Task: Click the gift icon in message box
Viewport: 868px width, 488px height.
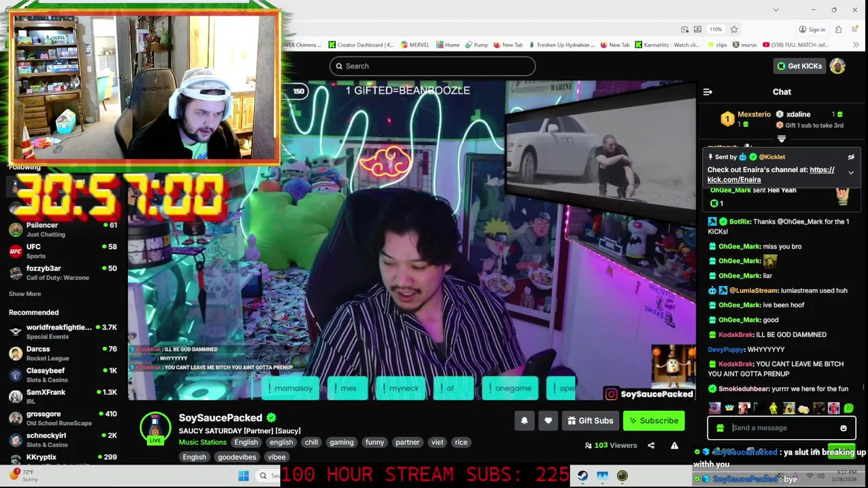Action: tap(720, 428)
